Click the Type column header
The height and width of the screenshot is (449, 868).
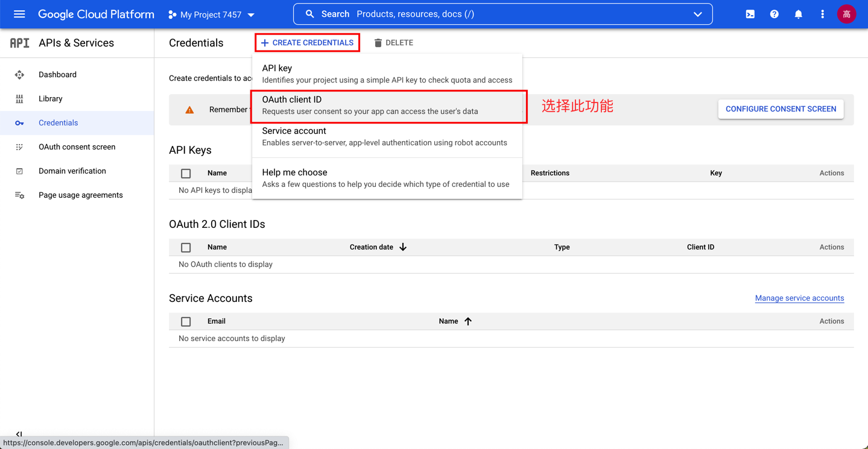(562, 247)
